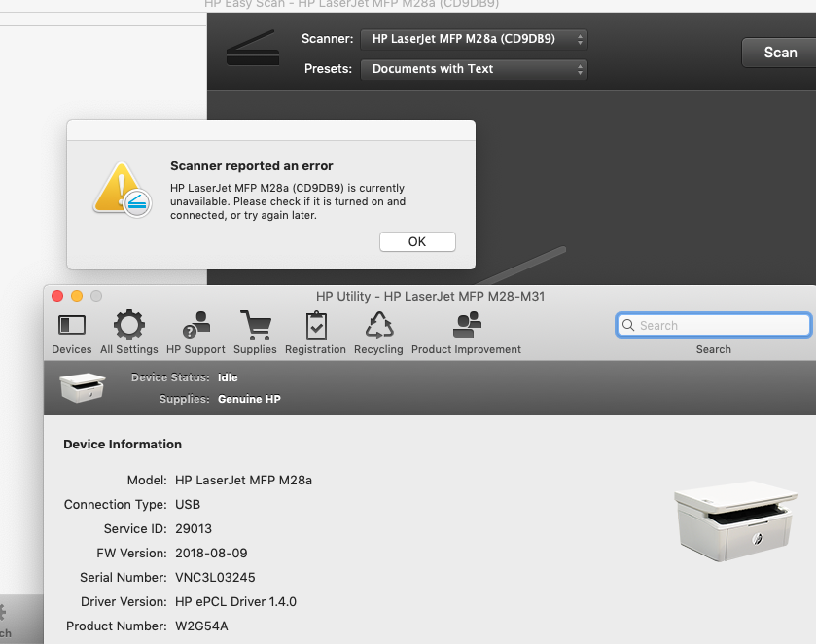
Task: Click the large printer image in Device Information
Action: (x=735, y=520)
